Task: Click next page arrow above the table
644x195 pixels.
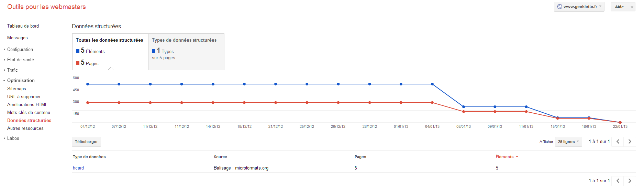Action: (630, 142)
